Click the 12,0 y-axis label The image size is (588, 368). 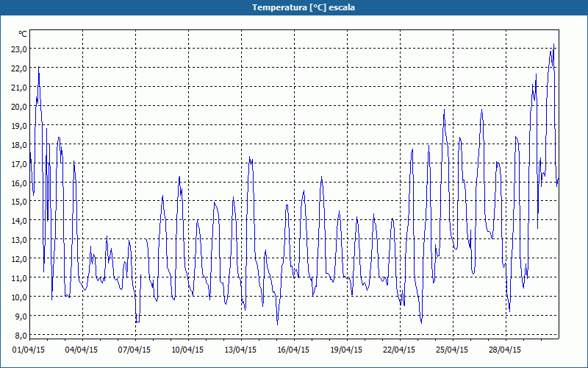(20, 259)
